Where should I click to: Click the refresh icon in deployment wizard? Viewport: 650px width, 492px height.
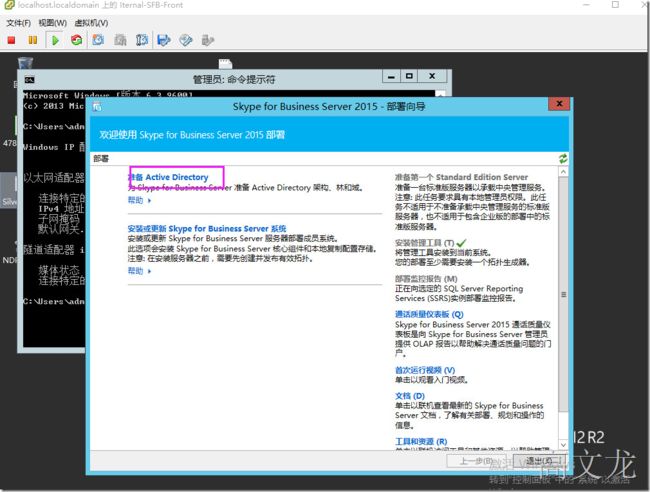[x=563, y=158]
